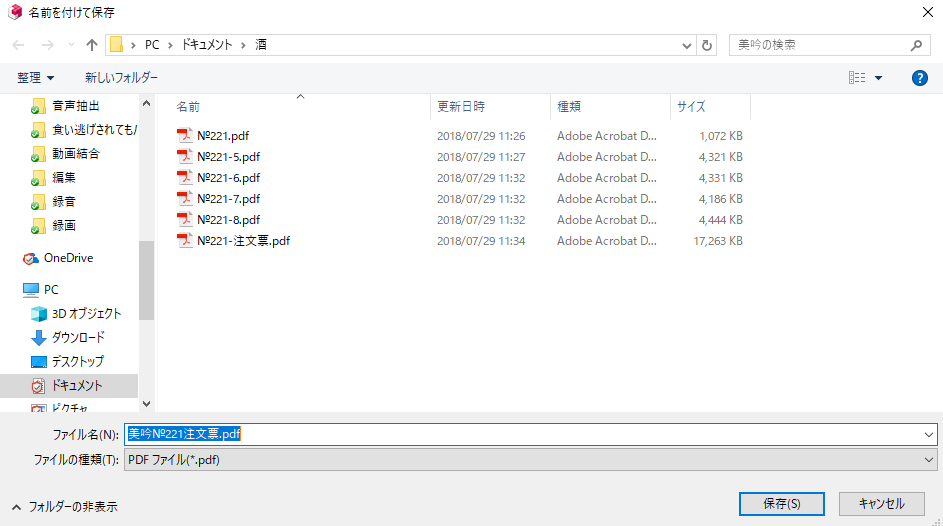Refresh the folder view

coord(707,46)
